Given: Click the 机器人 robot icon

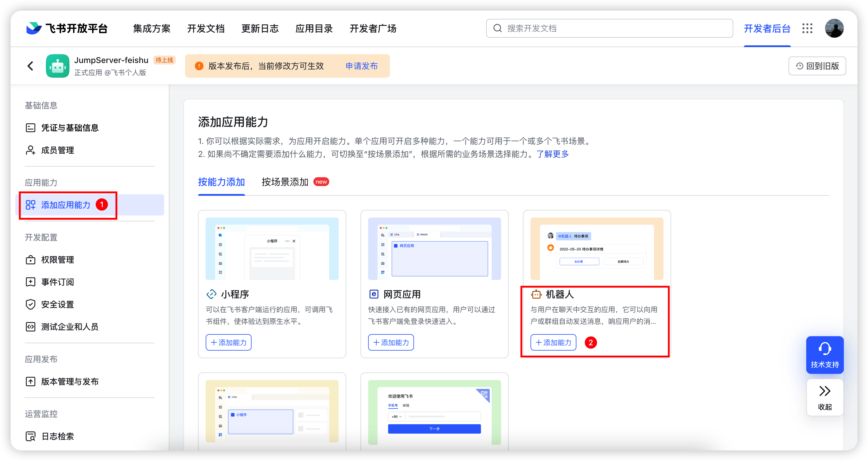Looking at the screenshot, I should (536, 294).
